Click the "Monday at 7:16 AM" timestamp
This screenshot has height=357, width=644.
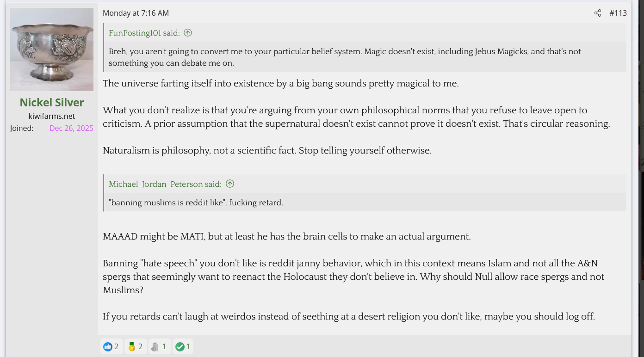[136, 13]
